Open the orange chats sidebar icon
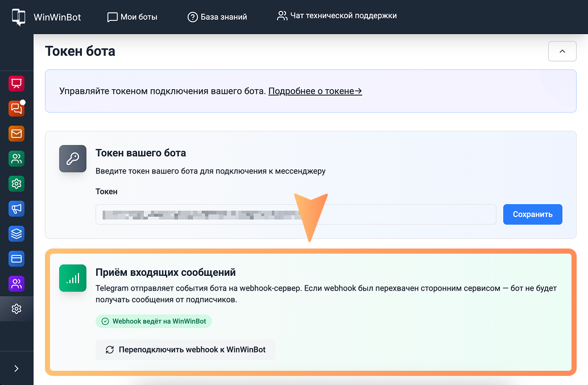This screenshot has width=588, height=385. pyautogui.click(x=16, y=109)
